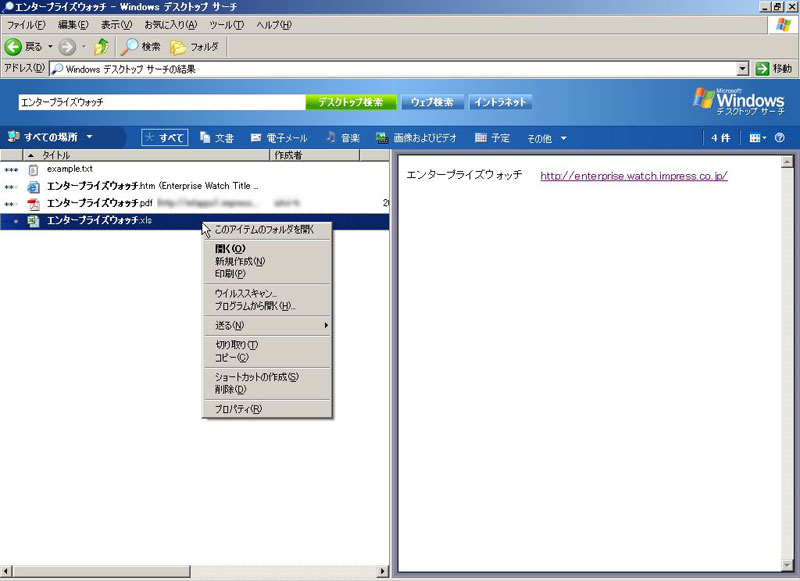
Task: Choose プログラムから開く(H)... in context menu
Action: click(x=267, y=306)
